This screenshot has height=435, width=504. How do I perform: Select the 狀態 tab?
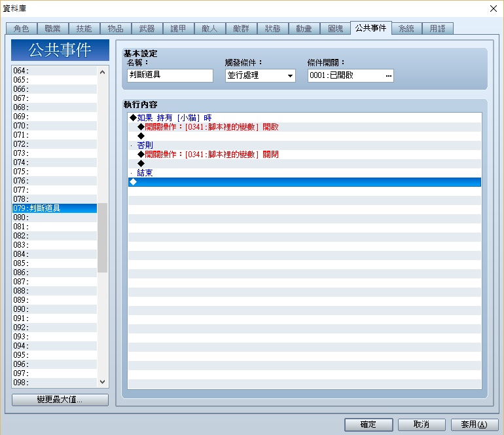pyautogui.click(x=273, y=28)
